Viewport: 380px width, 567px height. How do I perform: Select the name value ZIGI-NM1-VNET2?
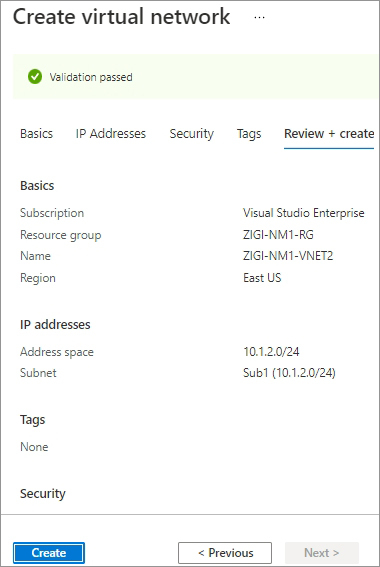288,256
